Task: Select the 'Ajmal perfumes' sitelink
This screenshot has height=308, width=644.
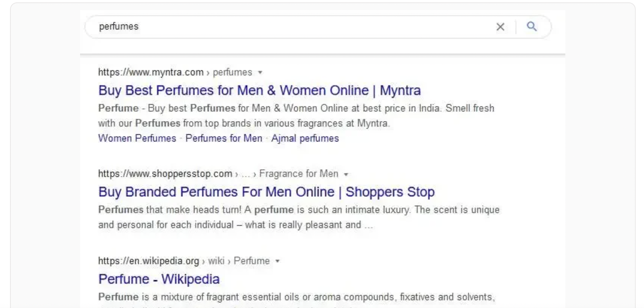Action: [305, 138]
